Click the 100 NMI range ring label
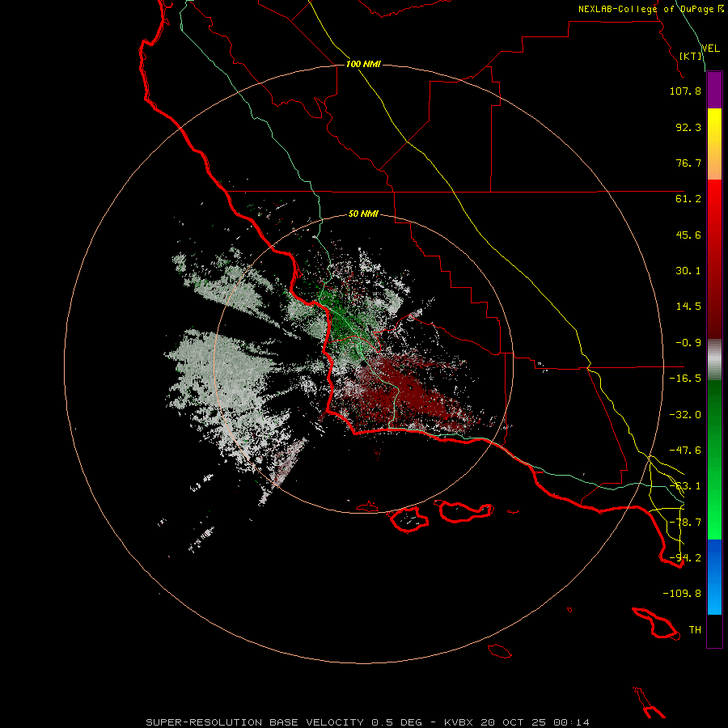Image resolution: width=728 pixels, height=728 pixels. [x=363, y=64]
